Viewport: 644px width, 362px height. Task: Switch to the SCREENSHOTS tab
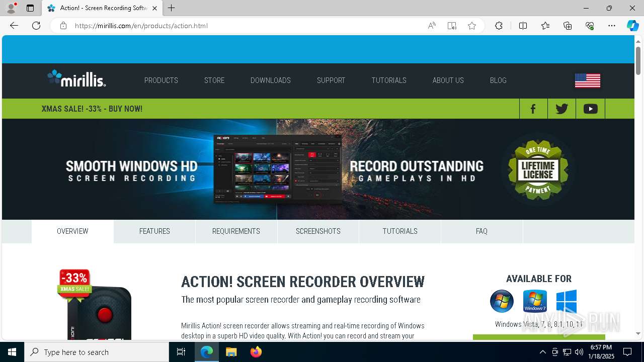[318, 231]
